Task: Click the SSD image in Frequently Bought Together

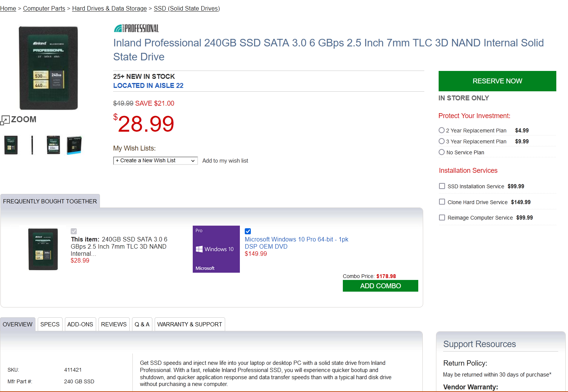Action: point(43,249)
